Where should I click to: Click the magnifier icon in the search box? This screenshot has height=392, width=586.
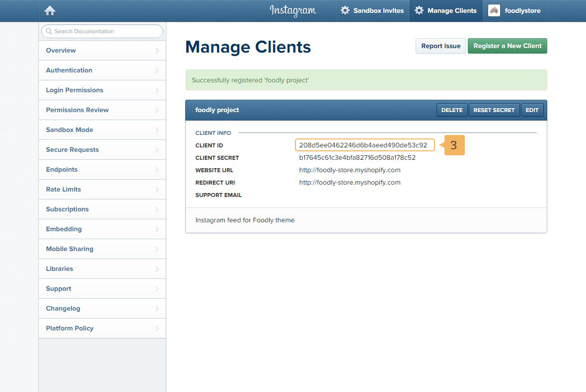49,31
